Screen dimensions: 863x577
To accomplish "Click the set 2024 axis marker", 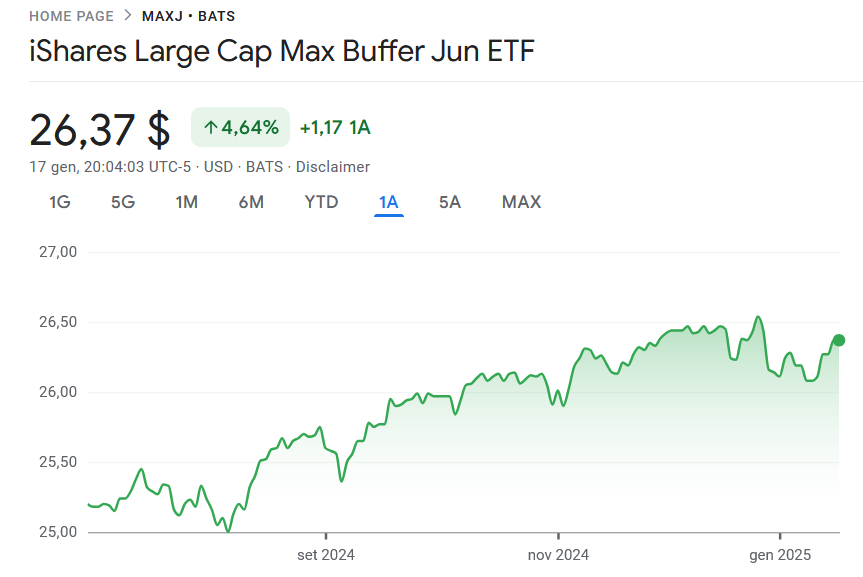I will 326,554.
